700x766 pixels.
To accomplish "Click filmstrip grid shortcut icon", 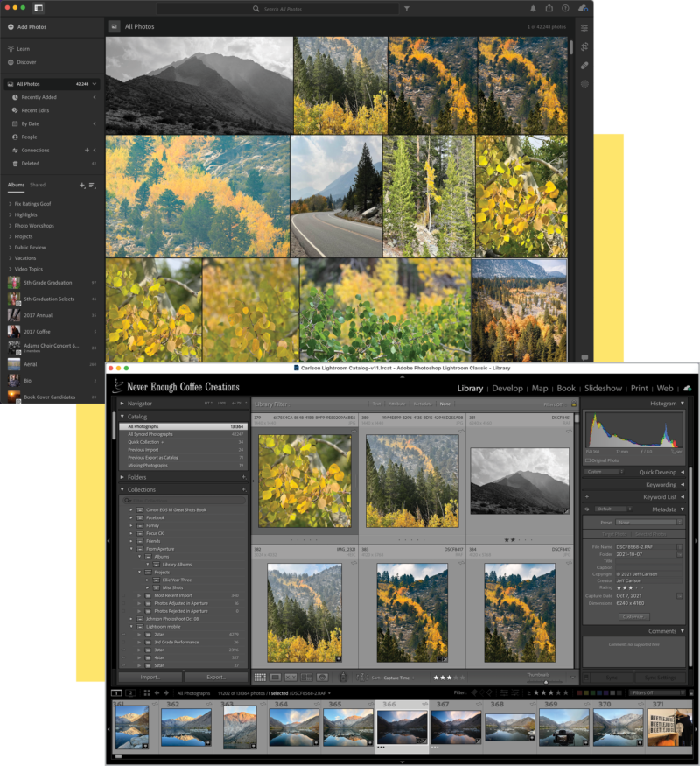I will [x=147, y=692].
